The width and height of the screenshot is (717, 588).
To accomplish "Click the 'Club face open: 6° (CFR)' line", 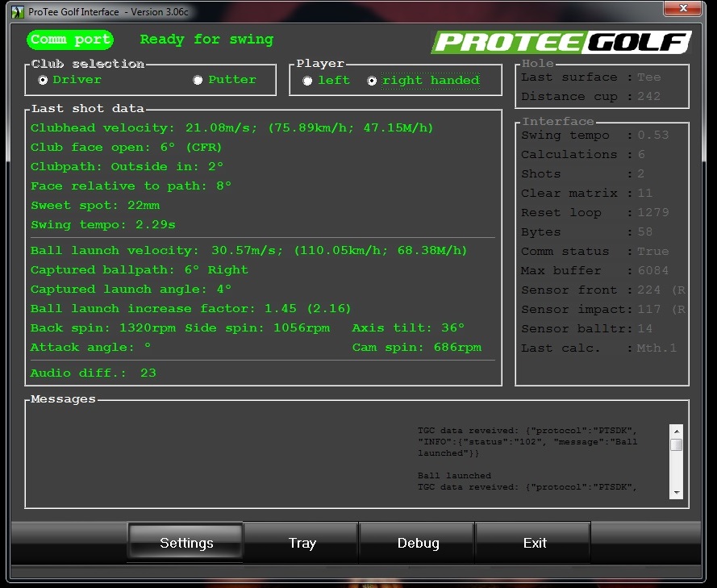I will [126, 148].
